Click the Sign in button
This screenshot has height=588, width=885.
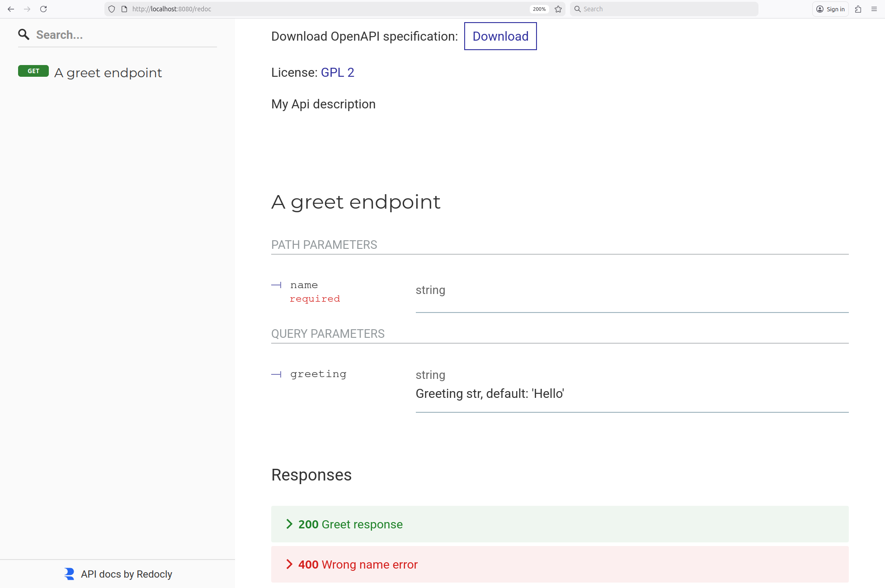click(831, 9)
